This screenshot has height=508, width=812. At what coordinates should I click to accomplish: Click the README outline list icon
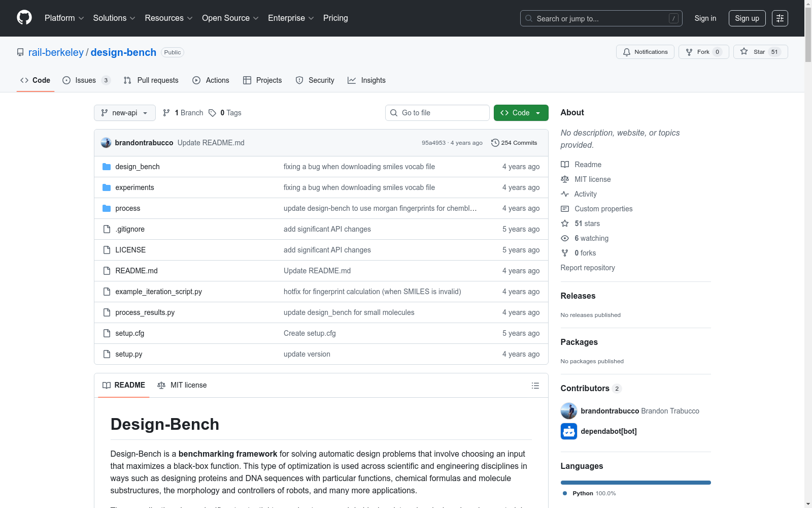pyautogui.click(x=535, y=386)
